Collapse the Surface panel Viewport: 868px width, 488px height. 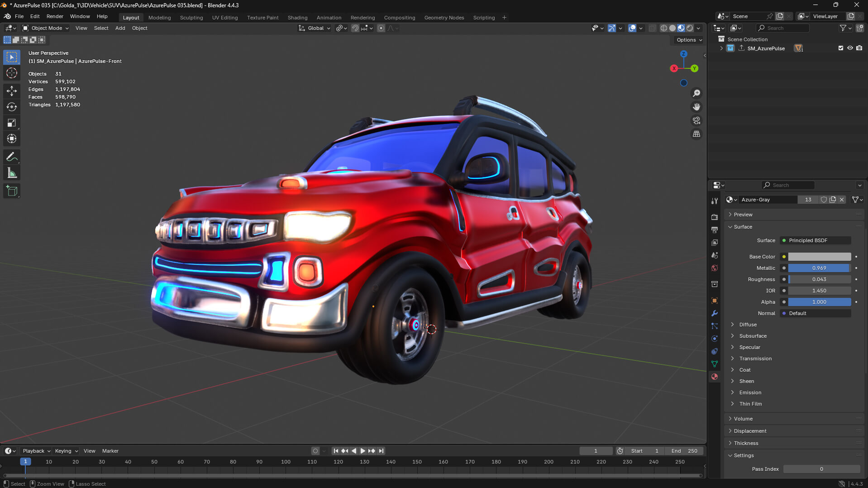click(x=742, y=227)
